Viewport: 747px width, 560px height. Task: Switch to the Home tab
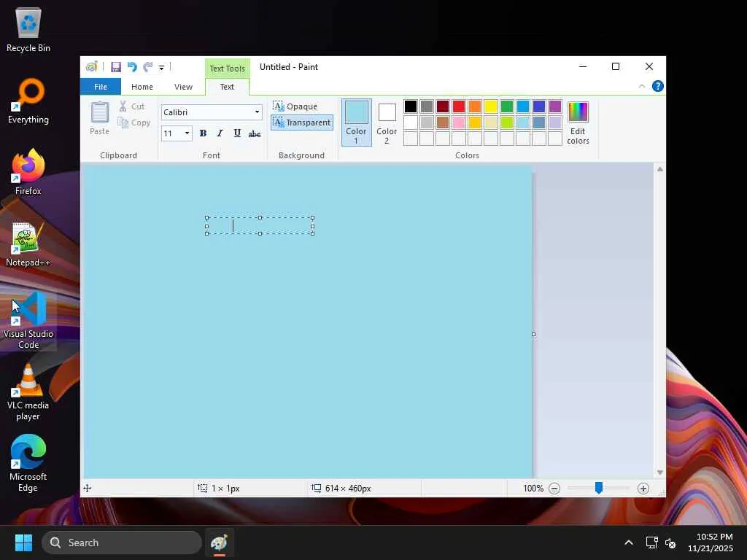[142, 87]
